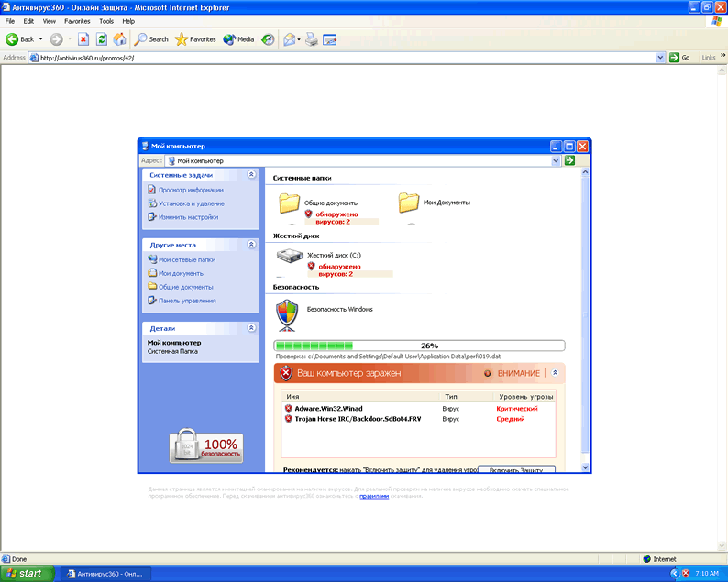Image resolution: width=728 pixels, height=582 pixels.
Task: Click the Включить Защиту button
Action: (516, 469)
